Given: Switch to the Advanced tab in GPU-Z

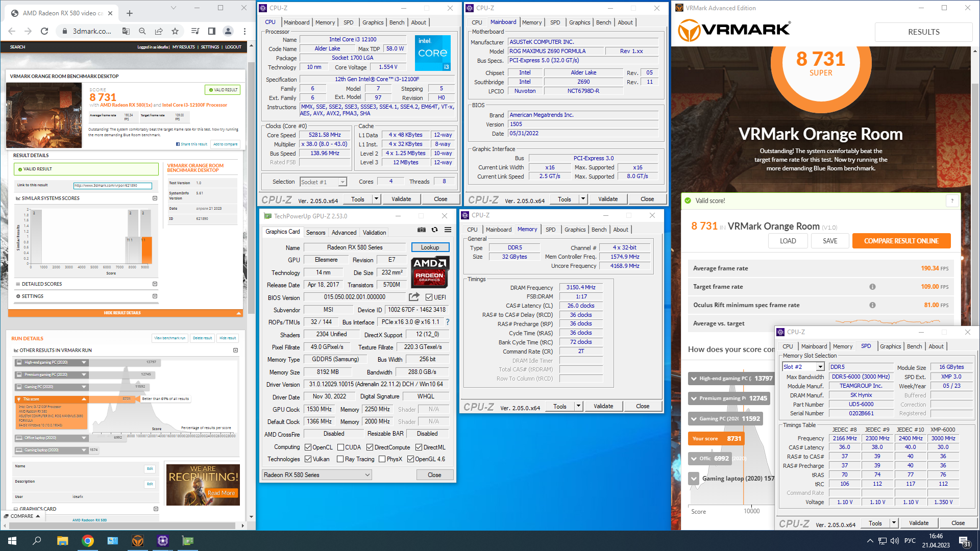Looking at the screenshot, I should pos(344,233).
